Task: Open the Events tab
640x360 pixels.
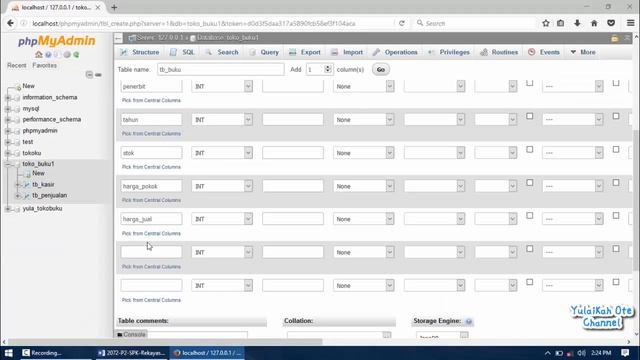Action: pos(544,52)
